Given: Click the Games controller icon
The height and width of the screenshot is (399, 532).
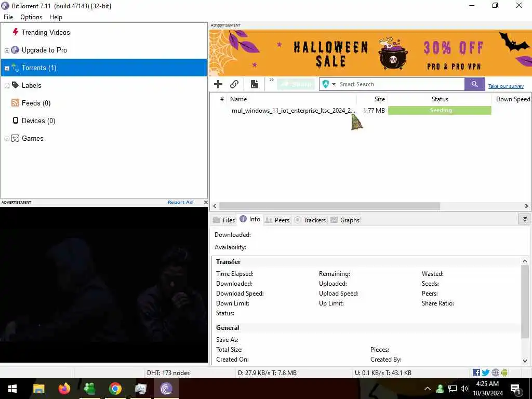Looking at the screenshot, I should [x=15, y=138].
